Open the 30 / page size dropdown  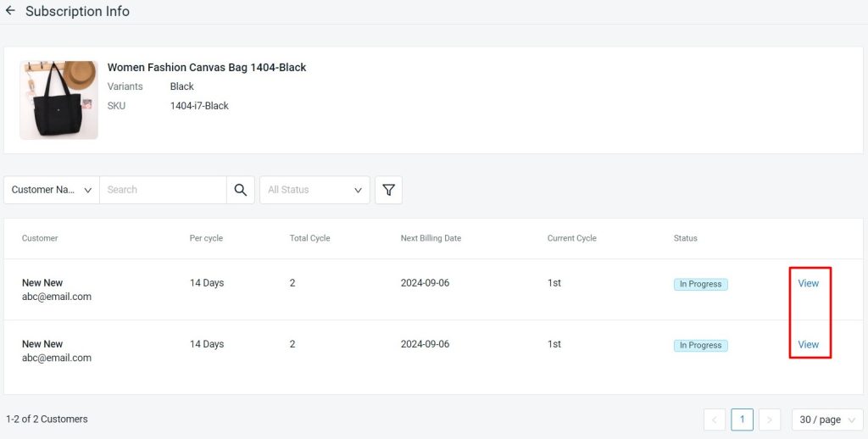(x=827, y=420)
